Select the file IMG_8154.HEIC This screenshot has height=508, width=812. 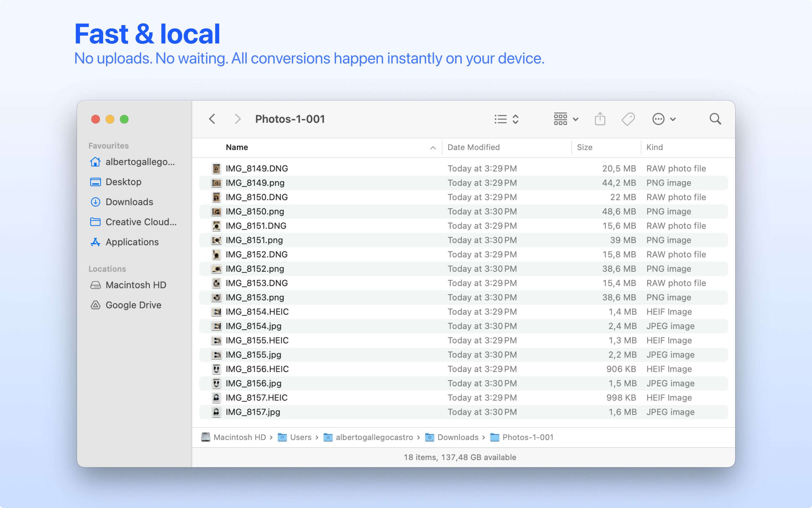(x=464, y=312)
